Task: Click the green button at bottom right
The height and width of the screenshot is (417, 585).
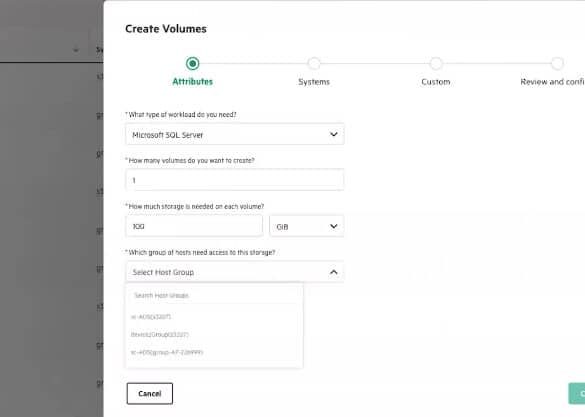Action: 577,394
